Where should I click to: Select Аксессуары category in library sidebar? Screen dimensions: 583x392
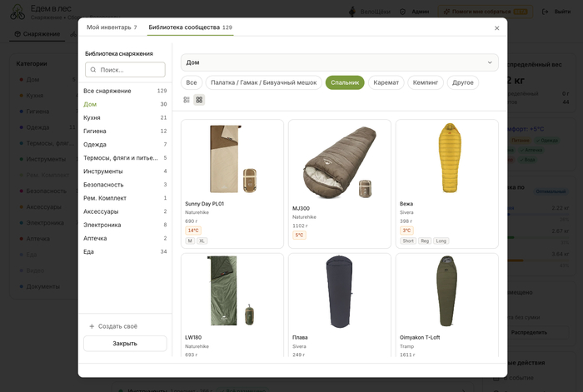[x=125, y=211]
